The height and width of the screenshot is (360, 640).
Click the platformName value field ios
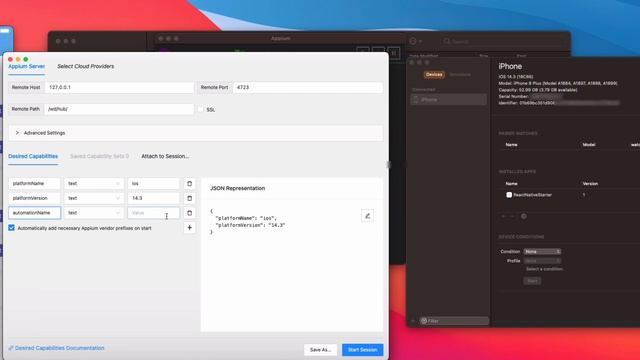tap(153, 184)
